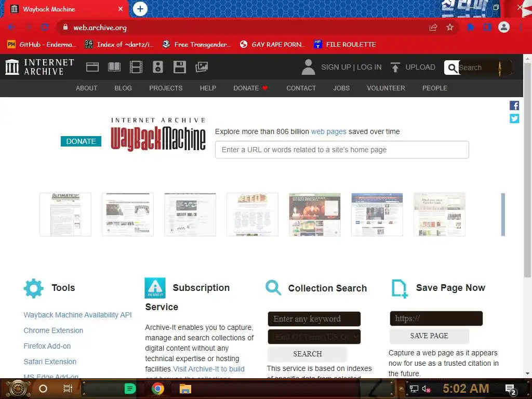532x399 pixels.
Task: Open the Images collection icon
Action: (202, 67)
